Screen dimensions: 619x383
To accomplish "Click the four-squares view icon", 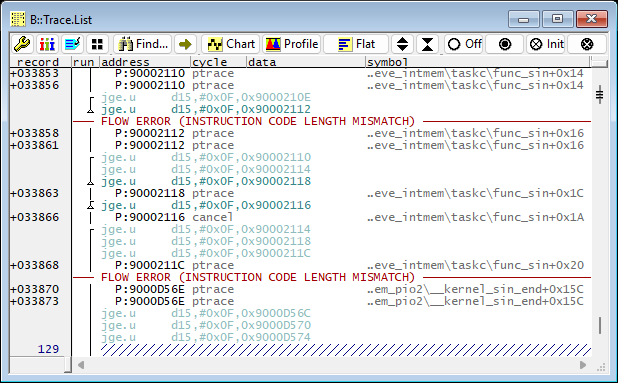I will (97, 44).
